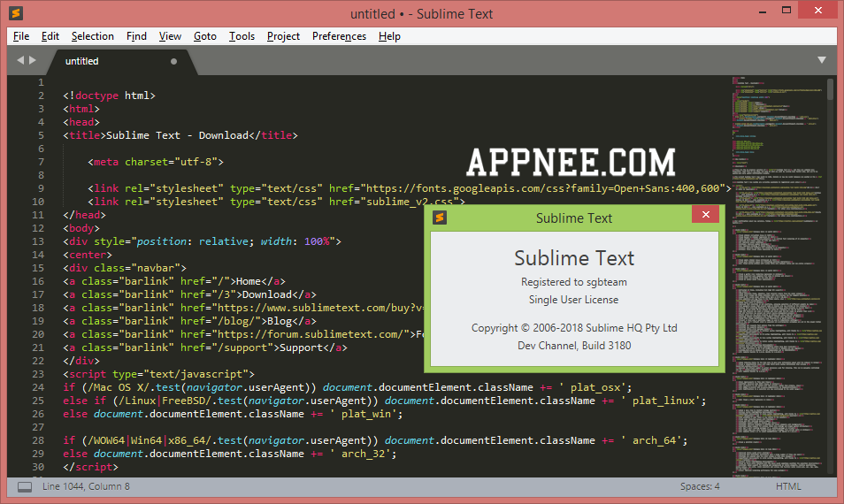
Task: Open the Help menu
Action: pos(389,36)
